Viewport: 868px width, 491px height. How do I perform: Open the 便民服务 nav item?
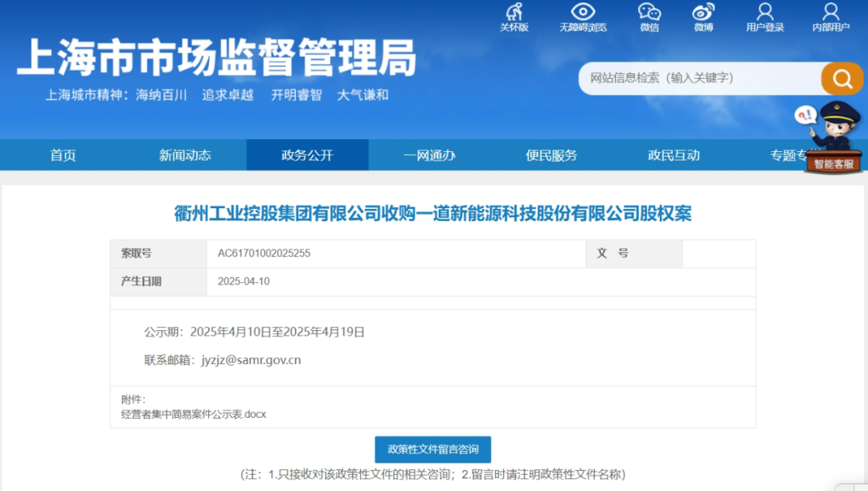point(551,155)
